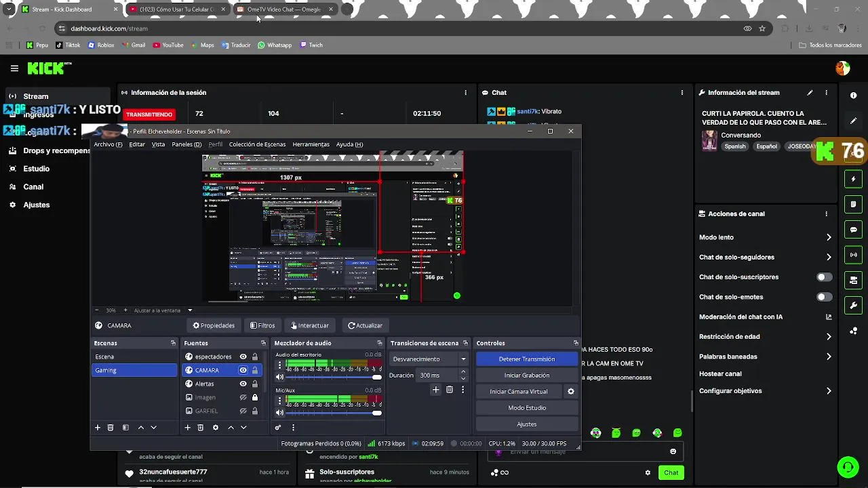Add a new scene with plus
This screenshot has height=488, width=868.
click(x=98, y=428)
